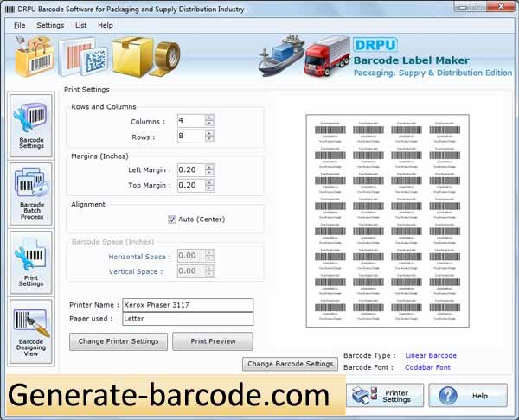This screenshot has height=420, width=519.
Task: Click Change Printer Settings button
Action: click(x=119, y=341)
